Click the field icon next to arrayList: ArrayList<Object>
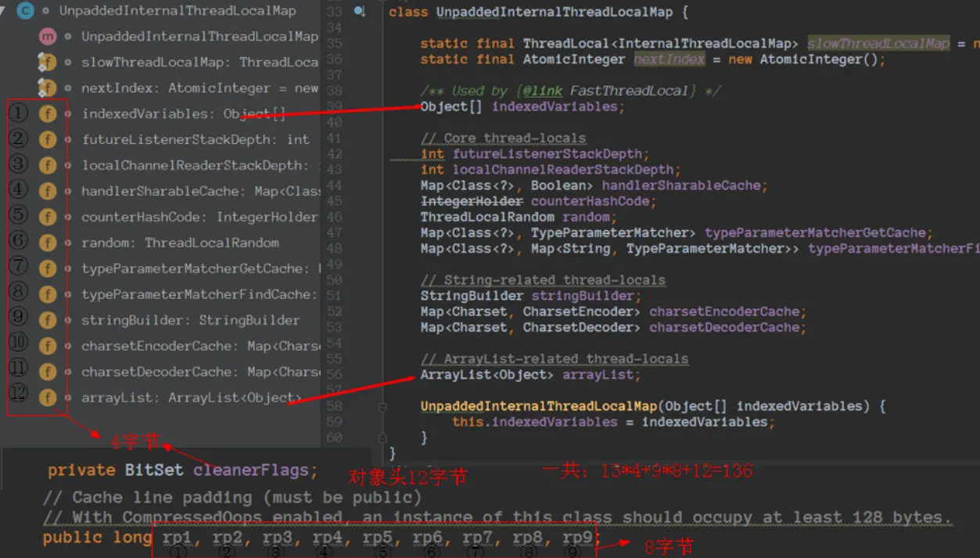Image resolution: width=980 pixels, height=558 pixels. point(48,398)
